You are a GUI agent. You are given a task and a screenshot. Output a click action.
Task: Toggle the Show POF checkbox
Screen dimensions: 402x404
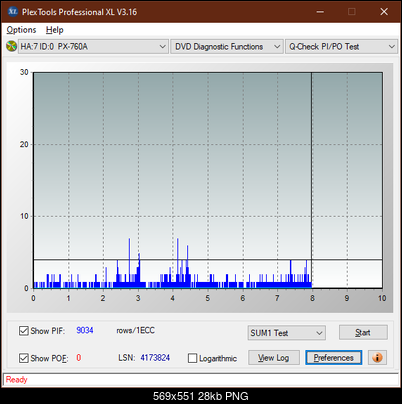pos(24,358)
